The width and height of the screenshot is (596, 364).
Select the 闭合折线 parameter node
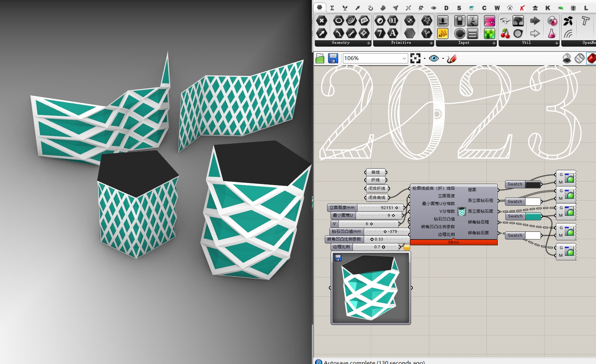[x=377, y=188]
